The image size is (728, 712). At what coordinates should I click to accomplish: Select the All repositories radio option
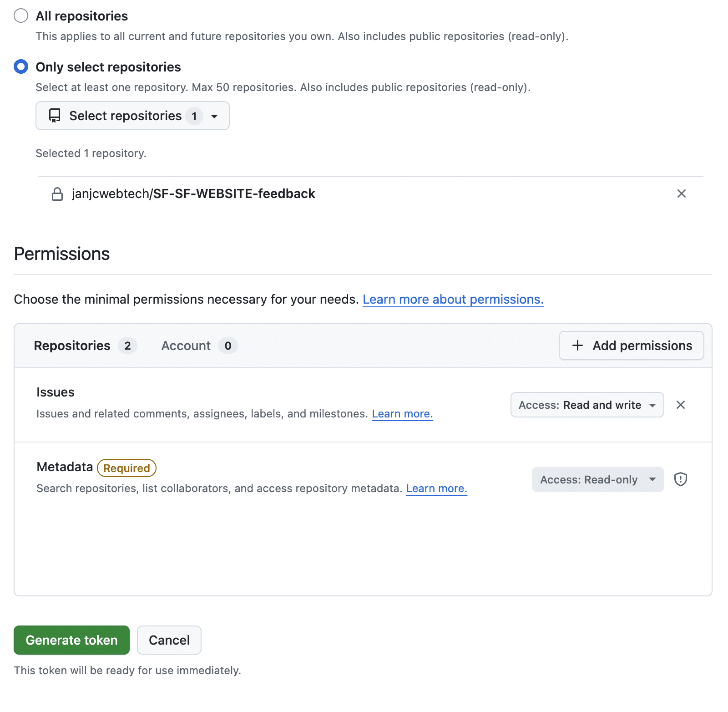[x=21, y=16]
